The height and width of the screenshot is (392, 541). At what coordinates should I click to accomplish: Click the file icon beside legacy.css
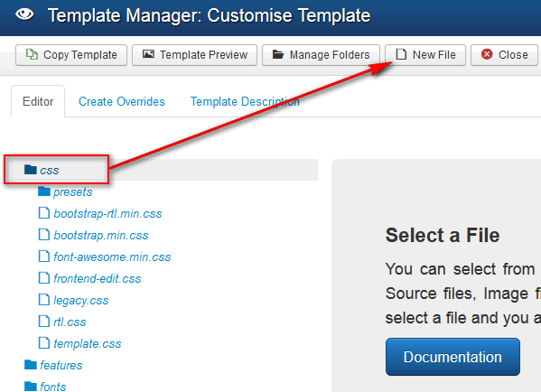44,300
